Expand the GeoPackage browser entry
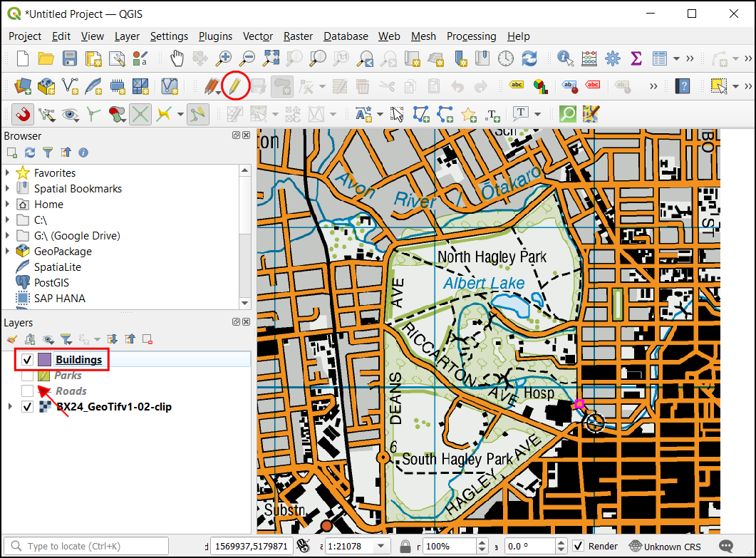756x558 pixels. click(x=8, y=252)
